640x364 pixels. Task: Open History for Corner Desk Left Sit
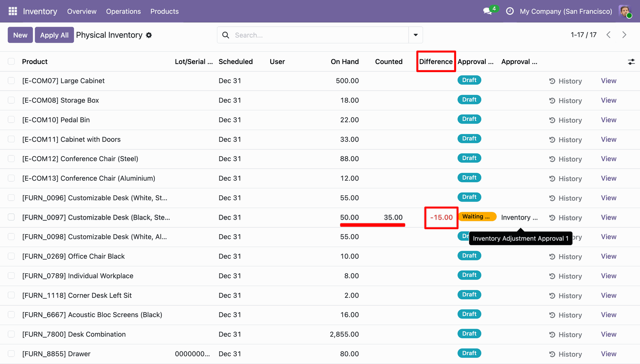pos(565,296)
